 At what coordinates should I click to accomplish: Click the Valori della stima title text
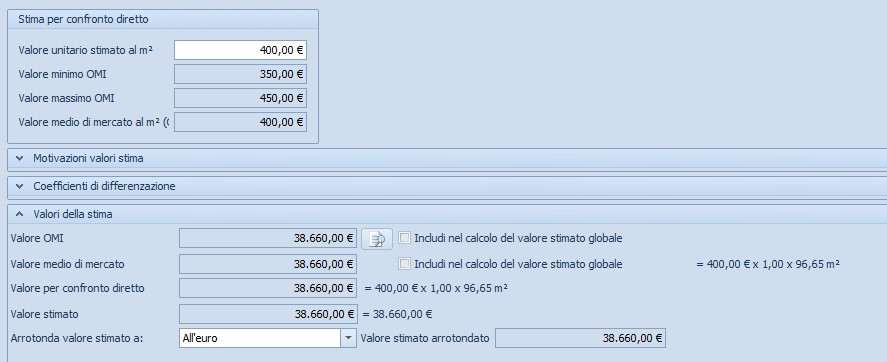72,214
